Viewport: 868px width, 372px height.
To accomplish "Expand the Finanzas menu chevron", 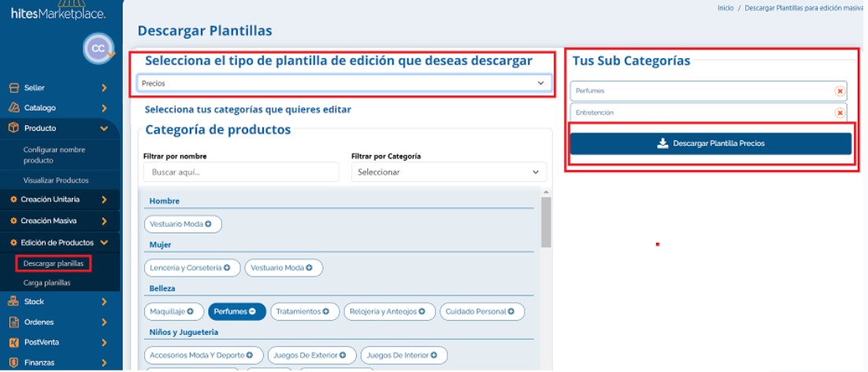I will 104,363.
